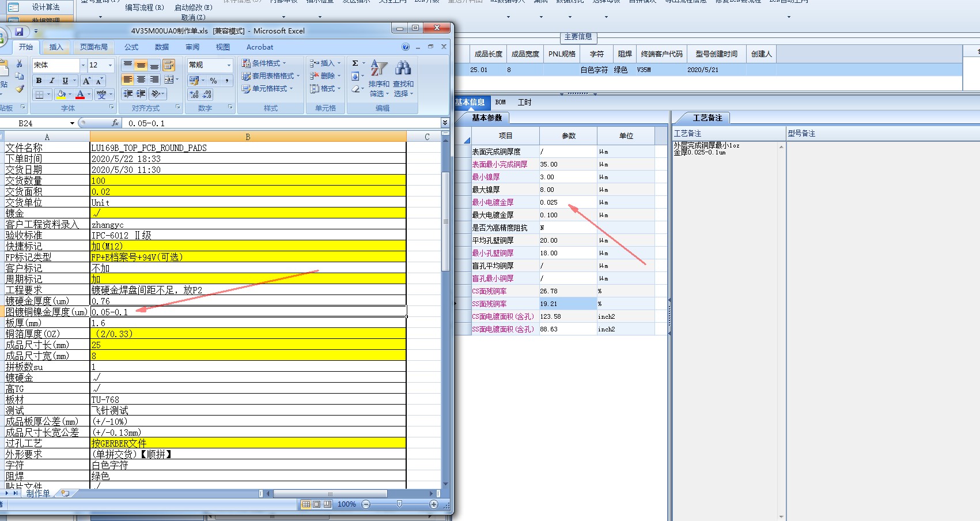The image size is (980, 521).
Task: Click the cell borders icon
Action: click(39, 94)
